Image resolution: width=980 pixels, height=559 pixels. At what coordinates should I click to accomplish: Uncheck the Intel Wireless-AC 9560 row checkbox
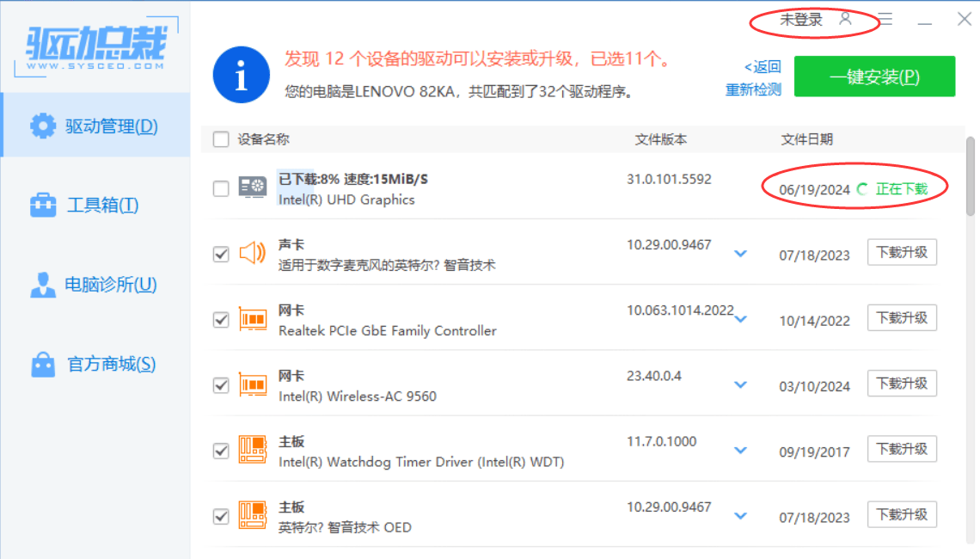pos(221,385)
